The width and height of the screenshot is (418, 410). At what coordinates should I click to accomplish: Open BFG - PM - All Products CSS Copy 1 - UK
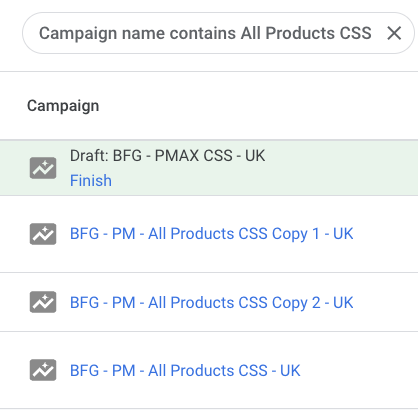pyautogui.click(x=211, y=234)
